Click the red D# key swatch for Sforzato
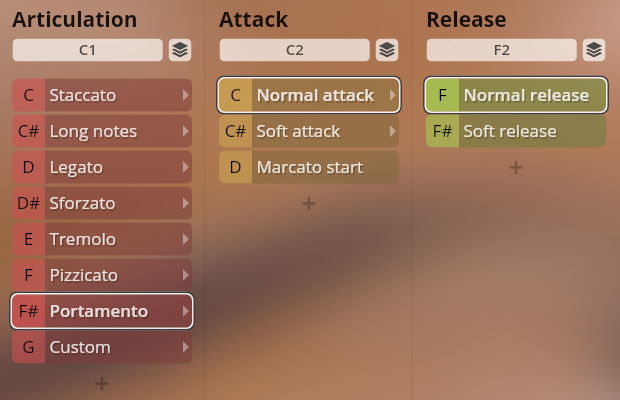The image size is (620, 400). click(28, 203)
